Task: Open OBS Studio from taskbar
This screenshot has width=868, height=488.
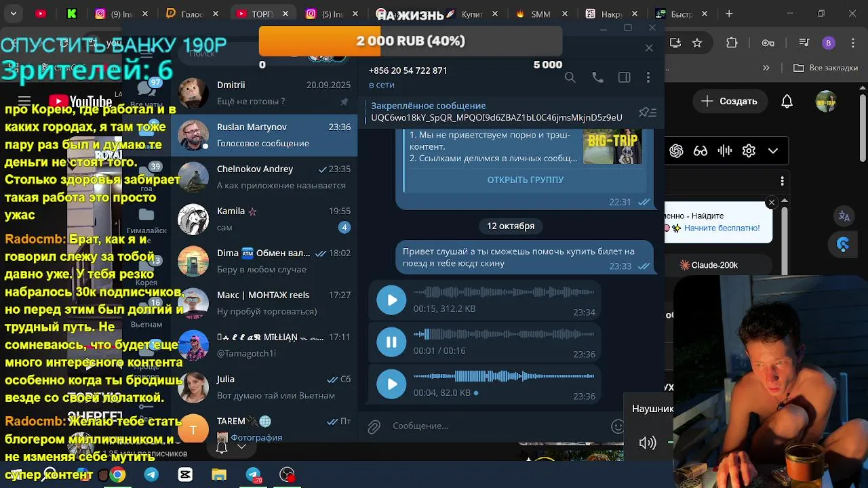Action: 288,474
